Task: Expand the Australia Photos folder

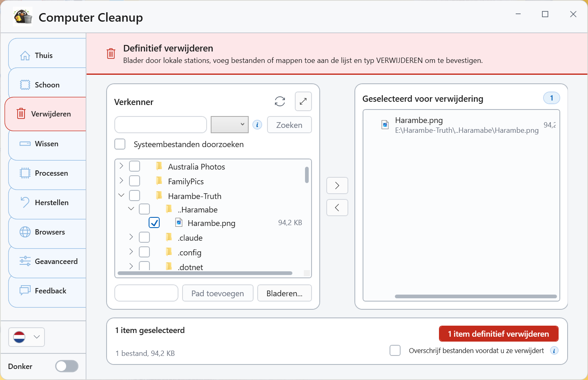Action: tap(121, 166)
